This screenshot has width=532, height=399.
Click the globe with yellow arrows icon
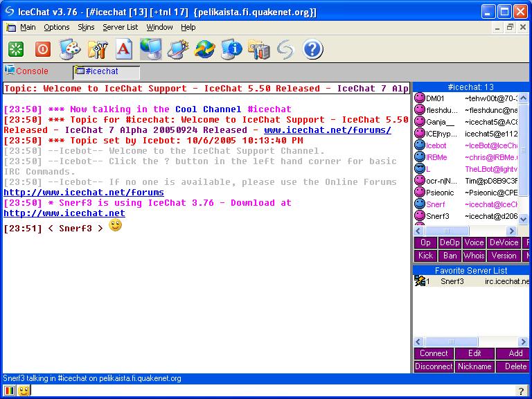point(204,49)
